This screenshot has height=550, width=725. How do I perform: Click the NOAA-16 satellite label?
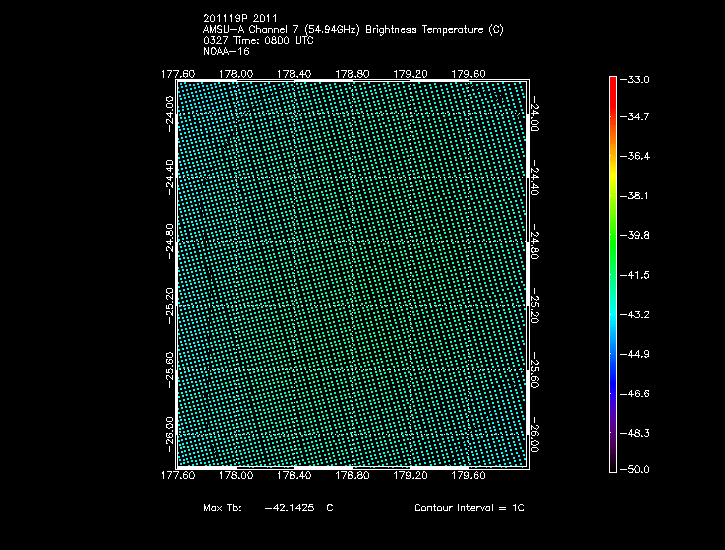[x=226, y=51]
